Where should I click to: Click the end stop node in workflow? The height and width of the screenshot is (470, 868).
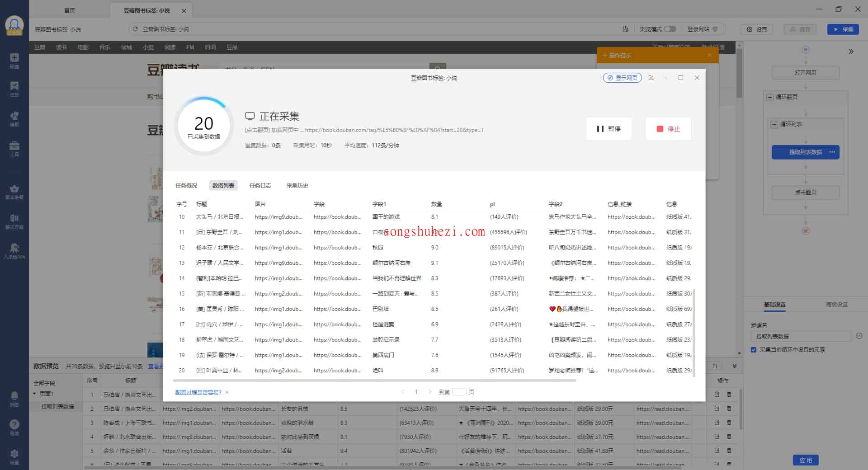point(806,231)
